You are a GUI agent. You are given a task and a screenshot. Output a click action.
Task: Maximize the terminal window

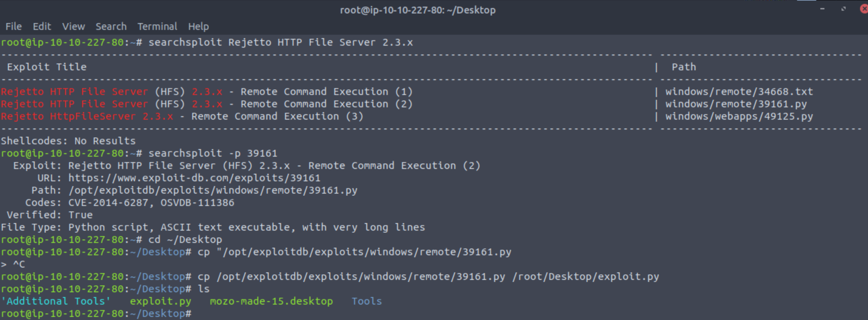(843, 9)
